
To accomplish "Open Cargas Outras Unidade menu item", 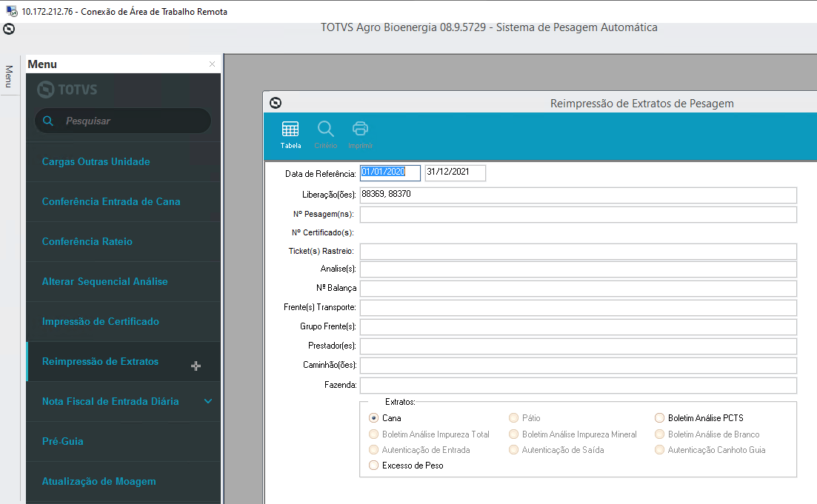I will (123, 161).
